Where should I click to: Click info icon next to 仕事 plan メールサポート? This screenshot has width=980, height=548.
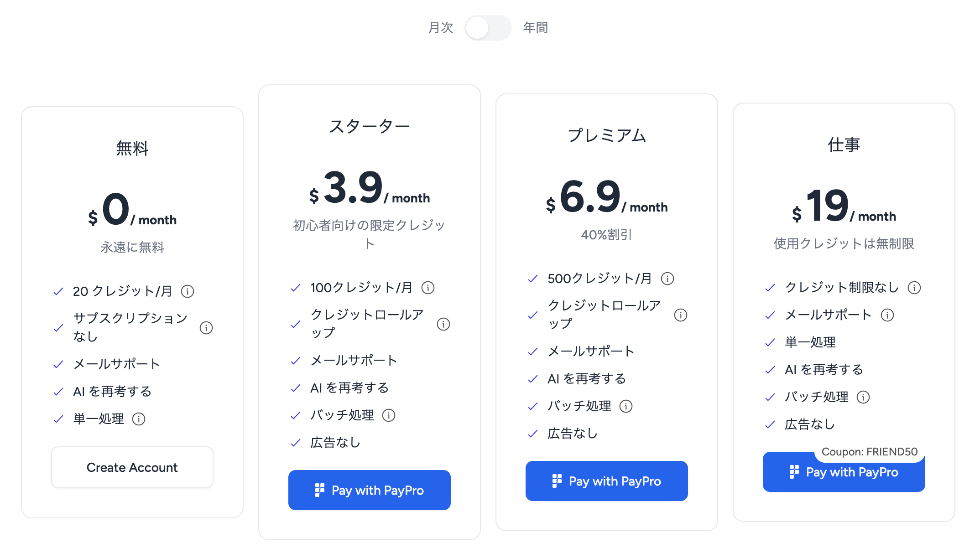(x=887, y=315)
